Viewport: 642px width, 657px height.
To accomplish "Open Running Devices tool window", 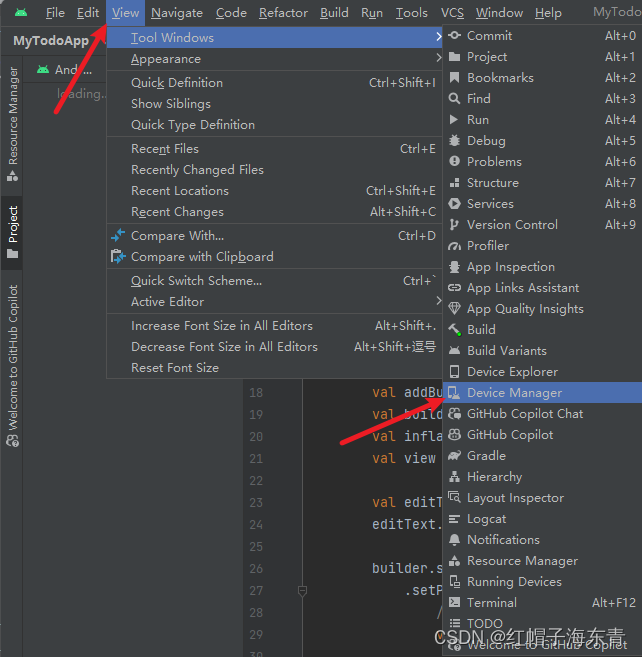I will pyautogui.click(x=542, y=582).
